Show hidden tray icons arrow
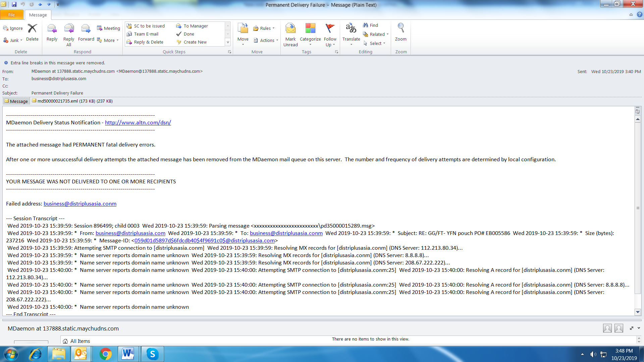 point(582,354)
